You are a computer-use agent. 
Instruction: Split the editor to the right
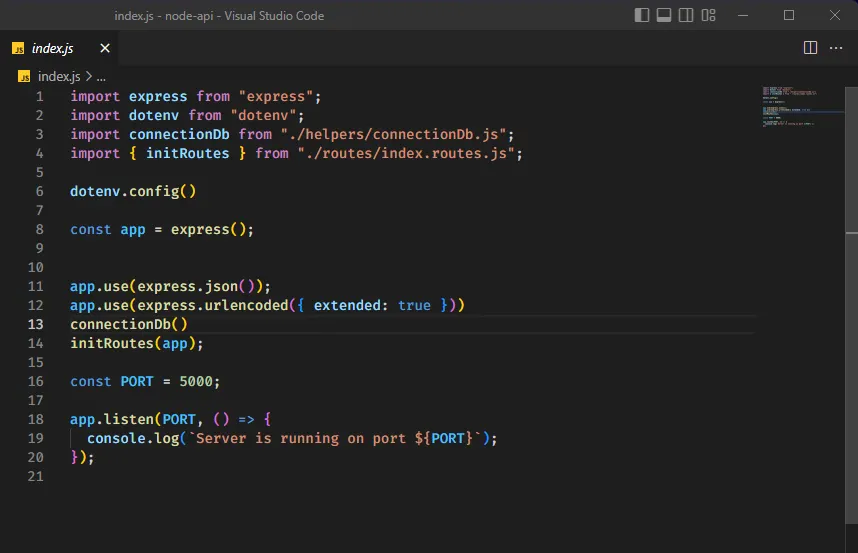point(810,48)
